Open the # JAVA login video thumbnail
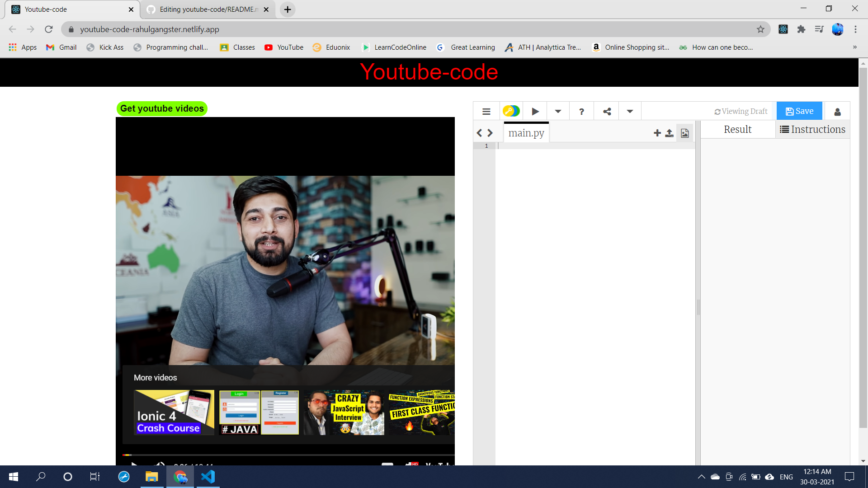 259,413
